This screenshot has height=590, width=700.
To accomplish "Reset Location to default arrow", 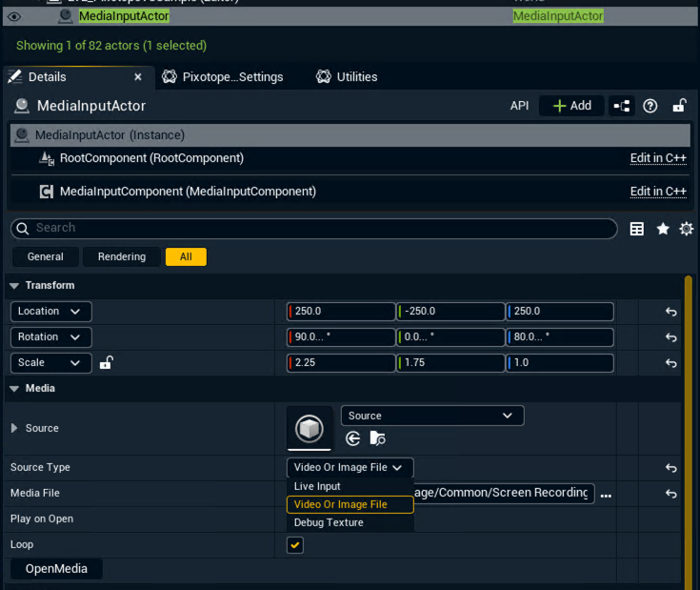I will click(x=671, y=312).
